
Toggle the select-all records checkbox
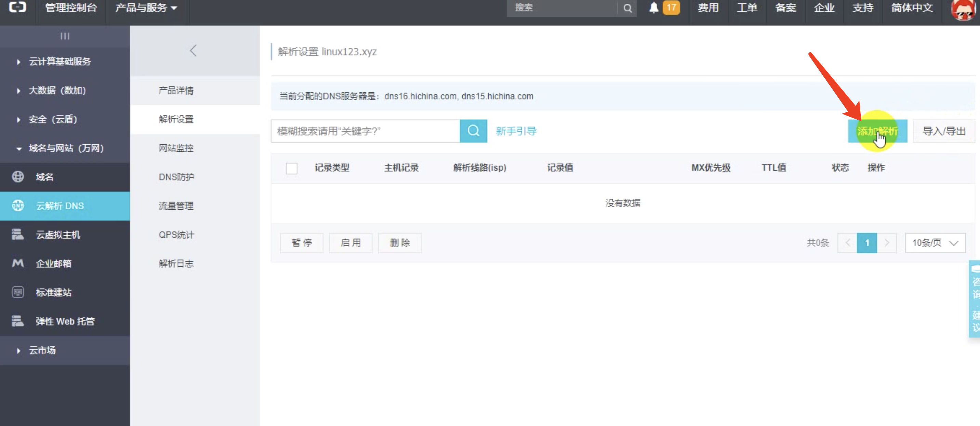[291, 168]
